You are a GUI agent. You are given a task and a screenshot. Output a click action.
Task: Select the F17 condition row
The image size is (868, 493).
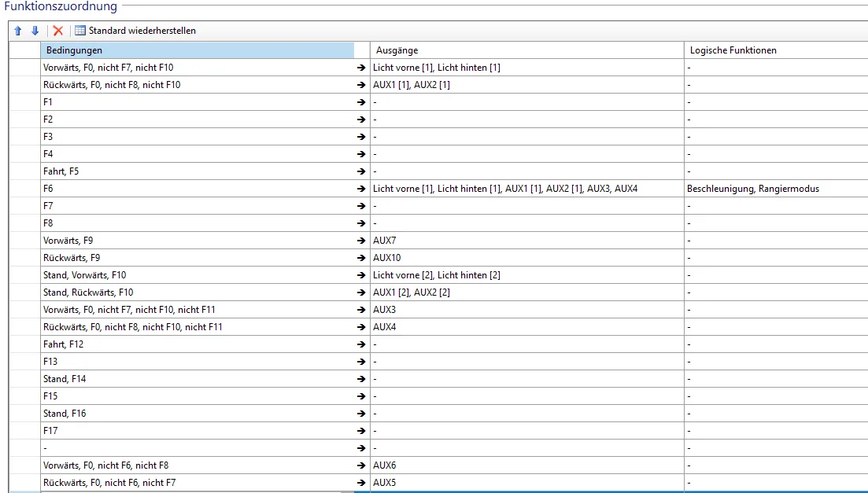[197, 430]
